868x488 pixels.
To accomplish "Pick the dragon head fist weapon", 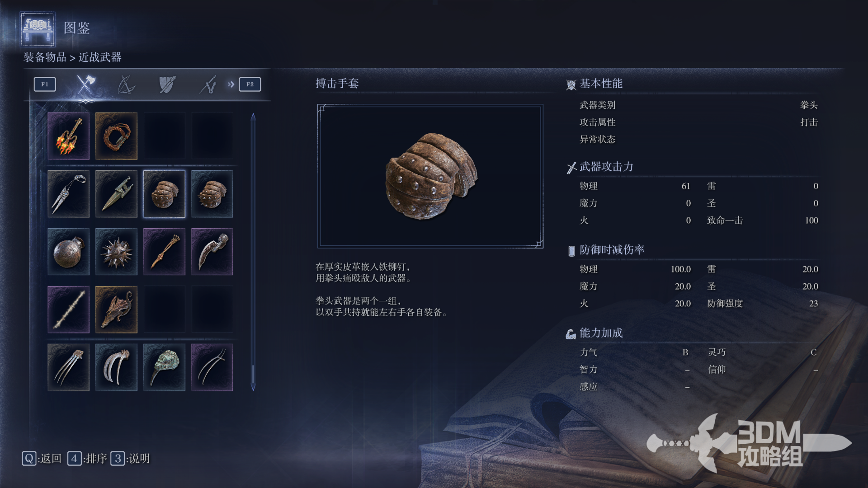I will click(x=116, y=310).
